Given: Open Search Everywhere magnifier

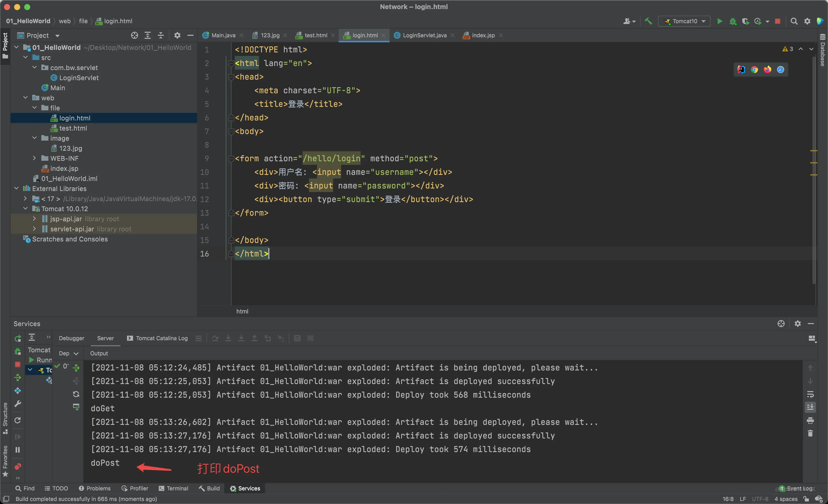Looking at the screenshot, I should pyautogui.click(x=794, y=21).
